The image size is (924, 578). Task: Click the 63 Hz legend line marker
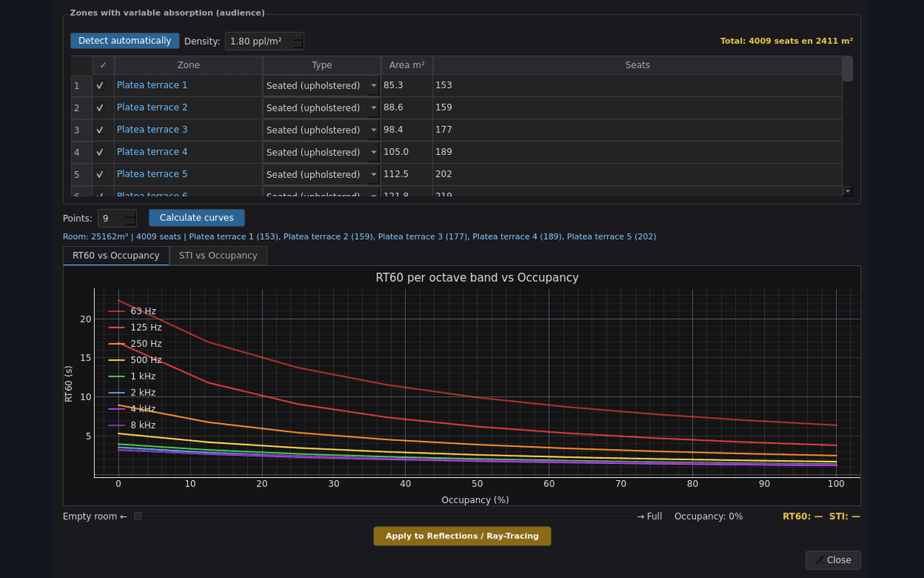pos(117,311)
